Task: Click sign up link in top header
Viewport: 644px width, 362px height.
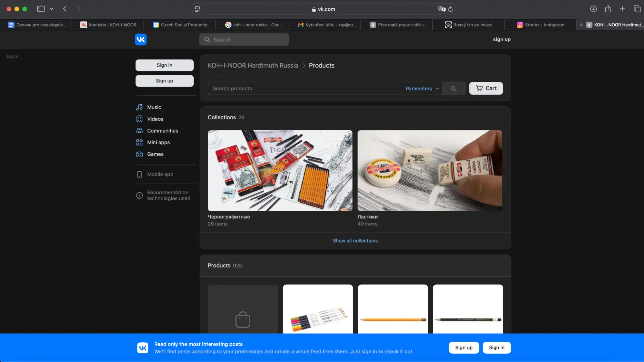Action: point(502,39)
